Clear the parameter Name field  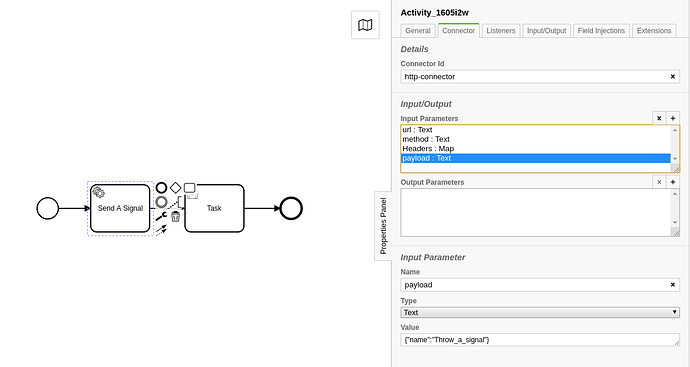click(x=672, y=285)
